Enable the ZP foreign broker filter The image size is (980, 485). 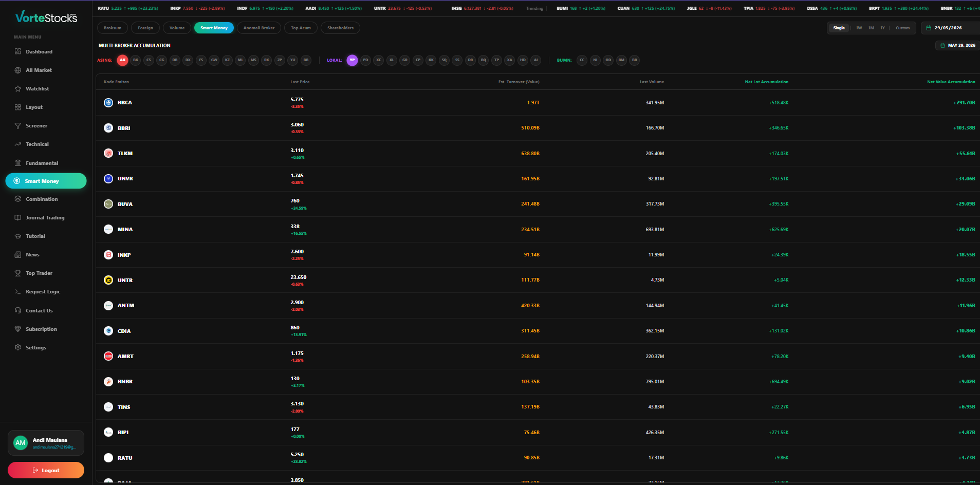point(280,60)
